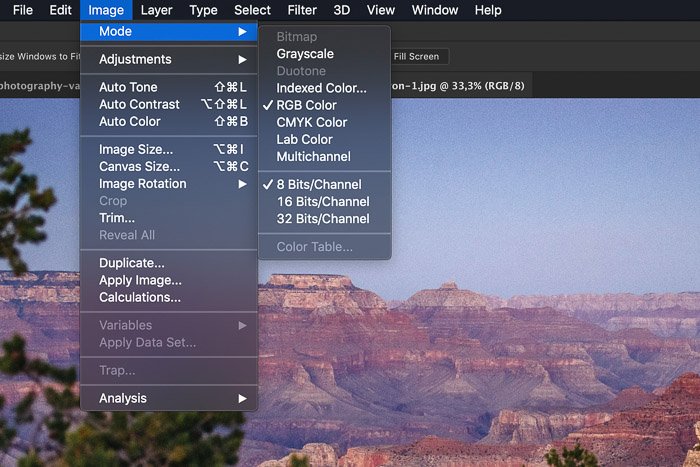Apply Auto Tone to the image
Viewport: 700px width, 467px height.
pos(128,88)
